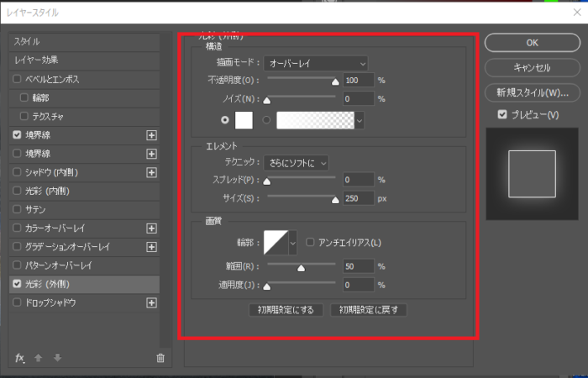The image size is (588, 378).
Task: Enable サテン checkbox
Action: click(x=17, y=209)
